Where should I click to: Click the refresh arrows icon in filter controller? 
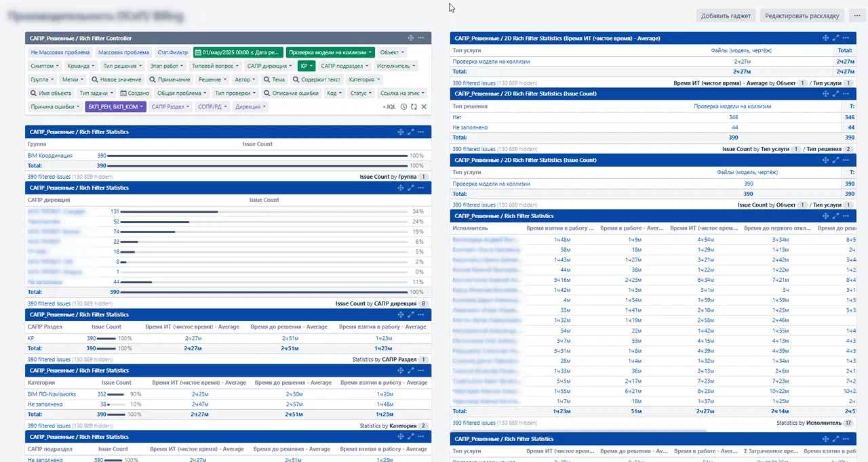point(414,107)
